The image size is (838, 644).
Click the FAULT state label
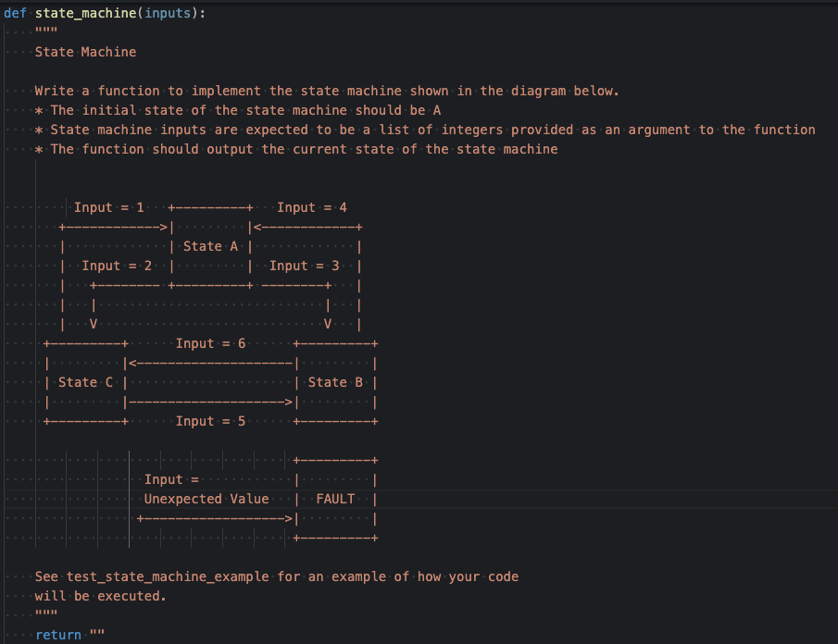coord(334,498)
